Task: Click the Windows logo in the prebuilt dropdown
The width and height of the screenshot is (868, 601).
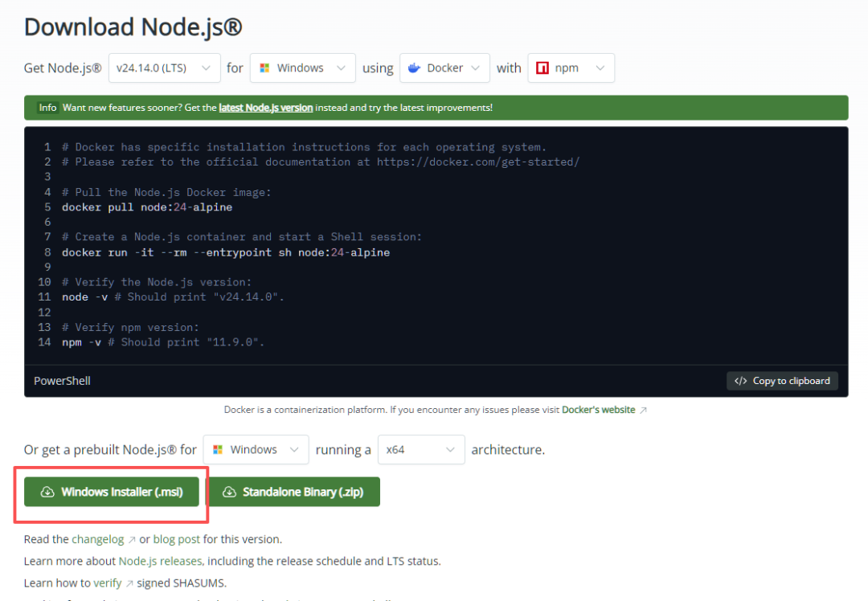Action: coord(218,449)
